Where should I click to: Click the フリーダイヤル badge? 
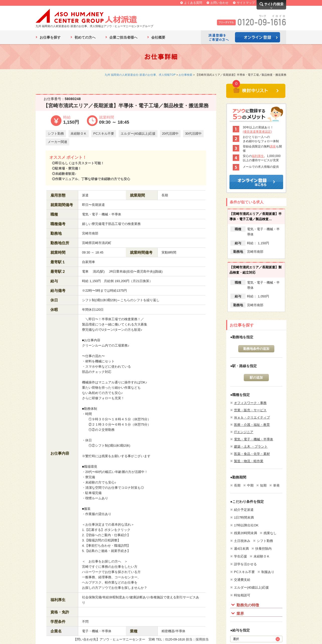(226, 22)
